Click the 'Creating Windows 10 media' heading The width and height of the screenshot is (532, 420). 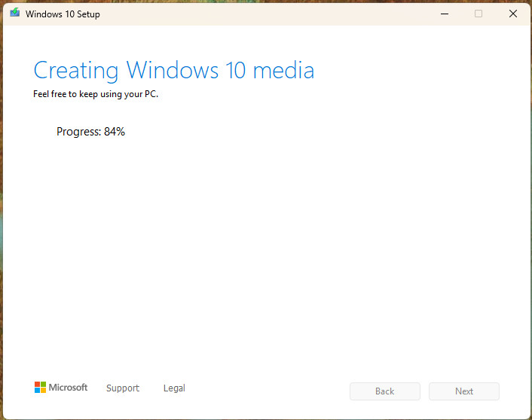click(x=174, y=71)
